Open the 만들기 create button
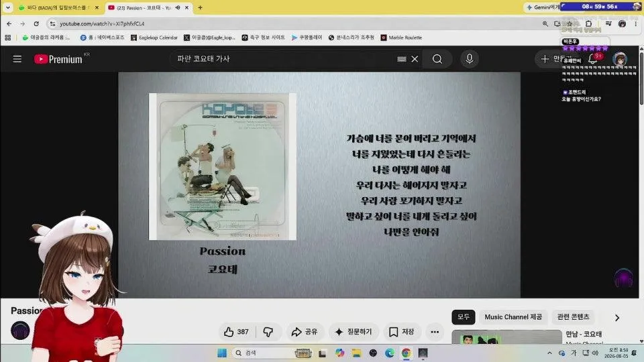This screenshot has width=644, height=362. coord(557,59)
